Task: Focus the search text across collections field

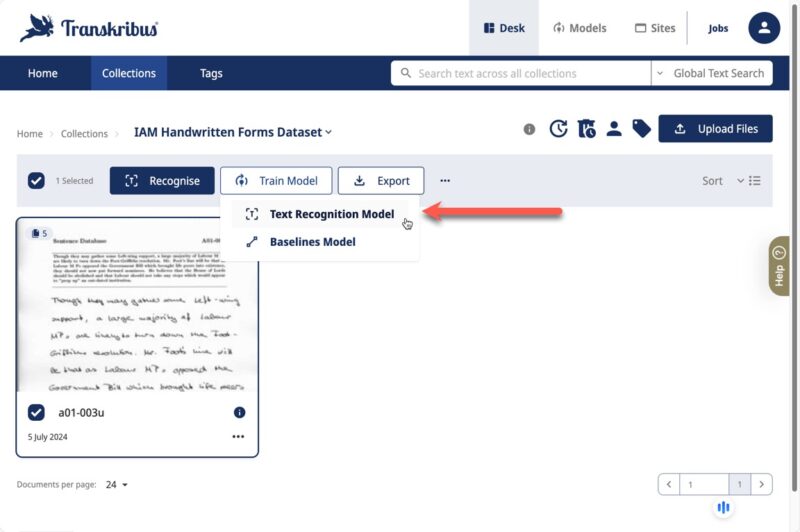Action: tap(521, 73)
